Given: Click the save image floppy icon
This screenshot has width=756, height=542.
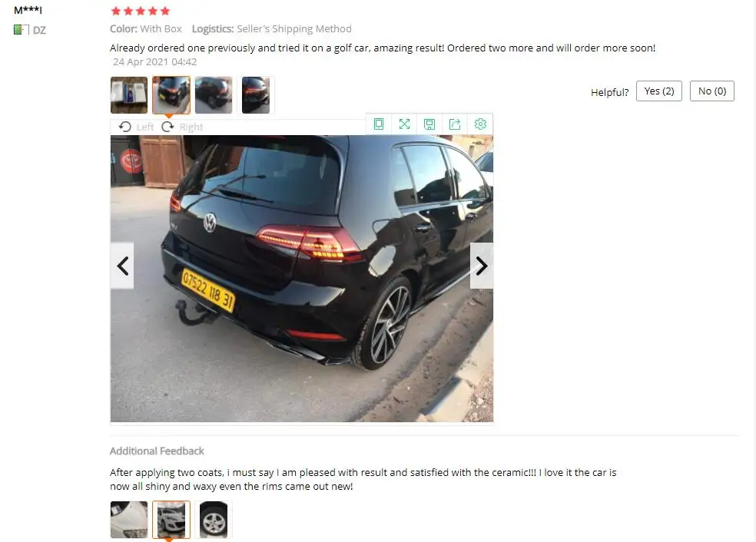Looking at the screenshot, I should (x=429, y=124).
